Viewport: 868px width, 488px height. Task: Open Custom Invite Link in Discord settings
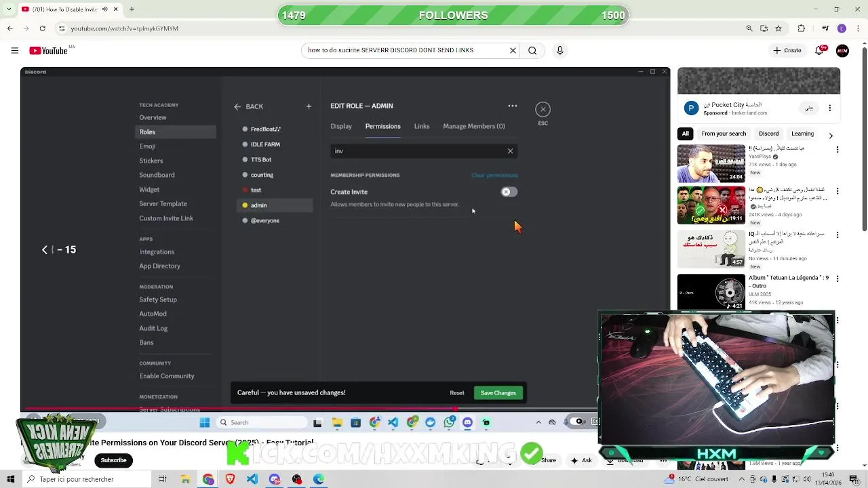pyautogui.click(x=166, y=218)
